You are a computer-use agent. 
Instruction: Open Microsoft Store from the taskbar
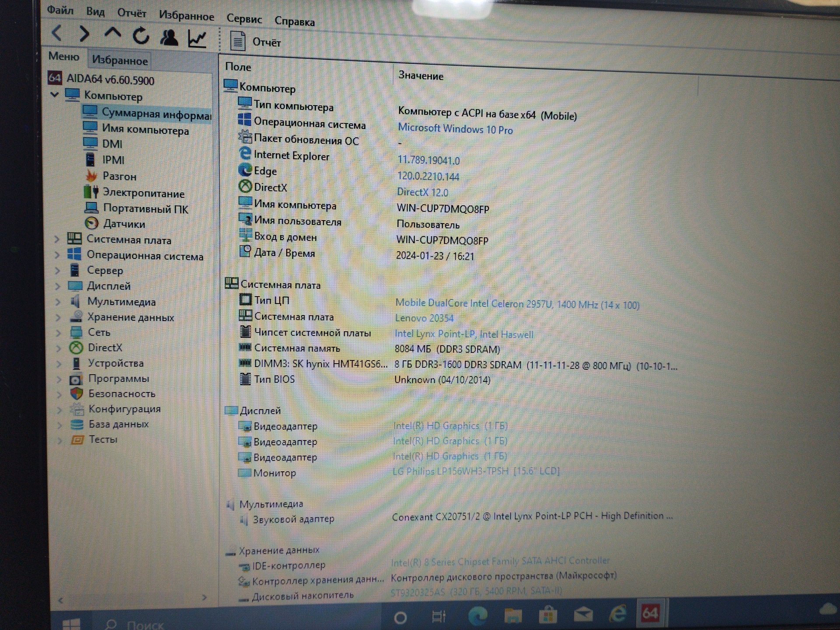(548, 615)
